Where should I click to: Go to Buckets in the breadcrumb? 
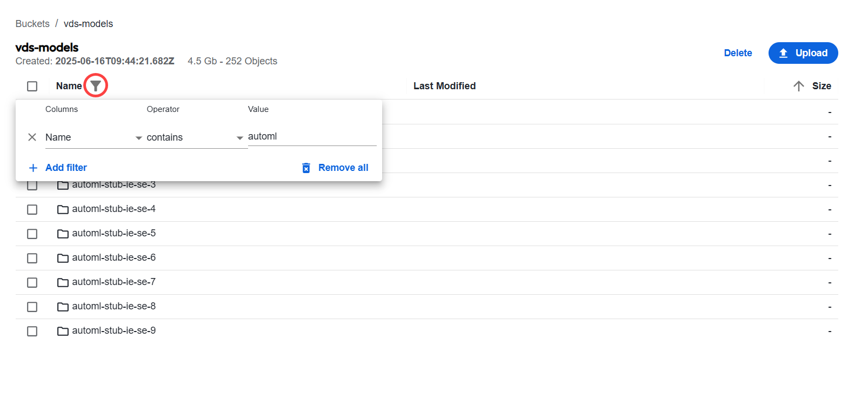point(32,24)
